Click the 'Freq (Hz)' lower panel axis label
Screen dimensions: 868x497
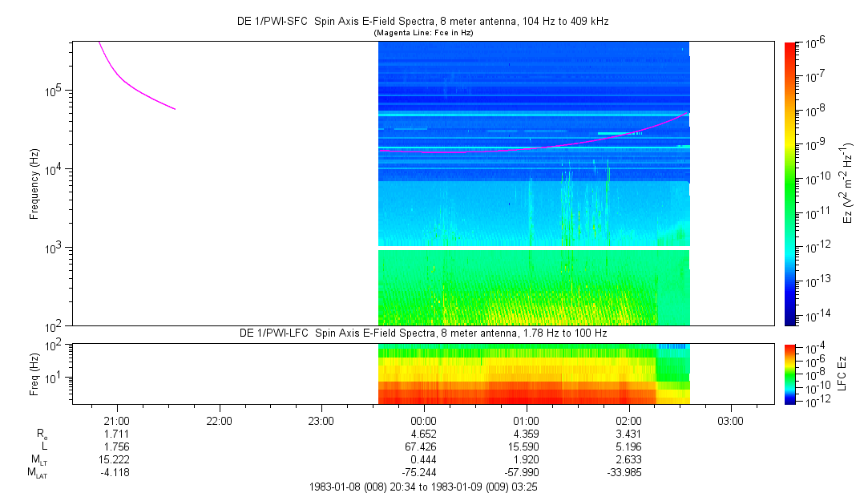pyautogui.click(x=34, y=373)
